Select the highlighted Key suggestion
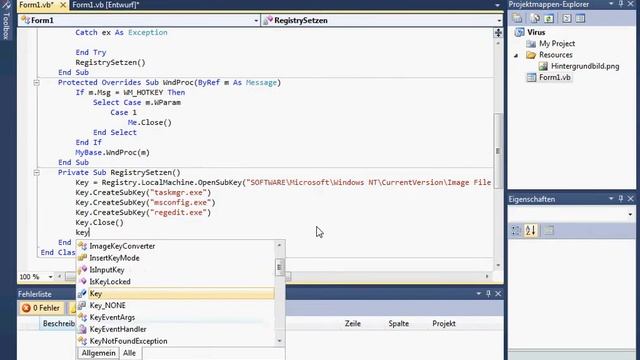This screenshot has height=360, width=640. coord(176,293)
